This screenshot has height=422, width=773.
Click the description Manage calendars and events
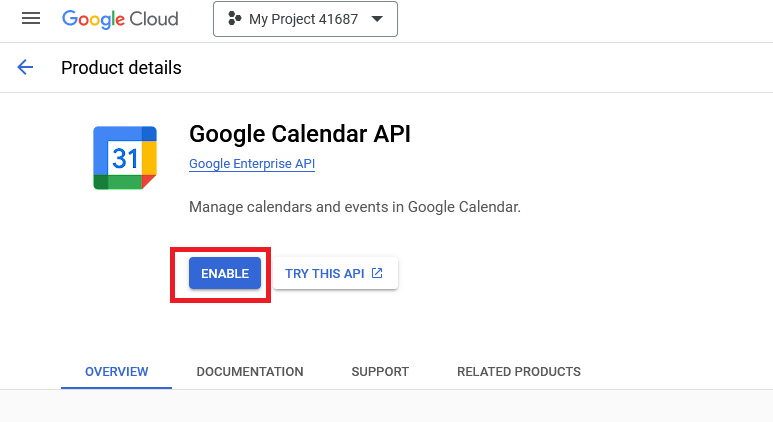(355, 207)
